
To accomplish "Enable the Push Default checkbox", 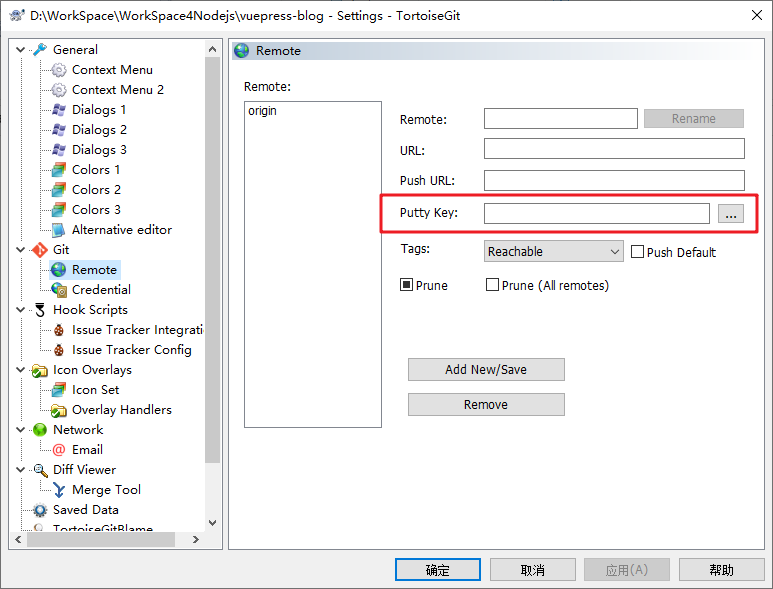I will (637, 252).
